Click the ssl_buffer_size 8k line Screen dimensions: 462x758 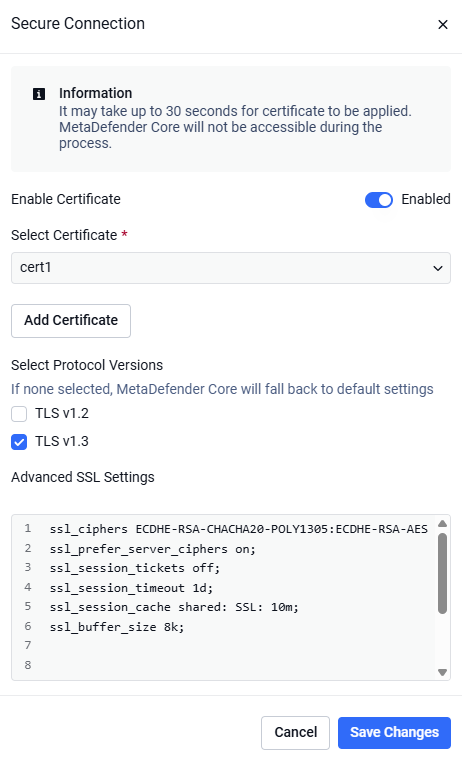tap(116, 627)
